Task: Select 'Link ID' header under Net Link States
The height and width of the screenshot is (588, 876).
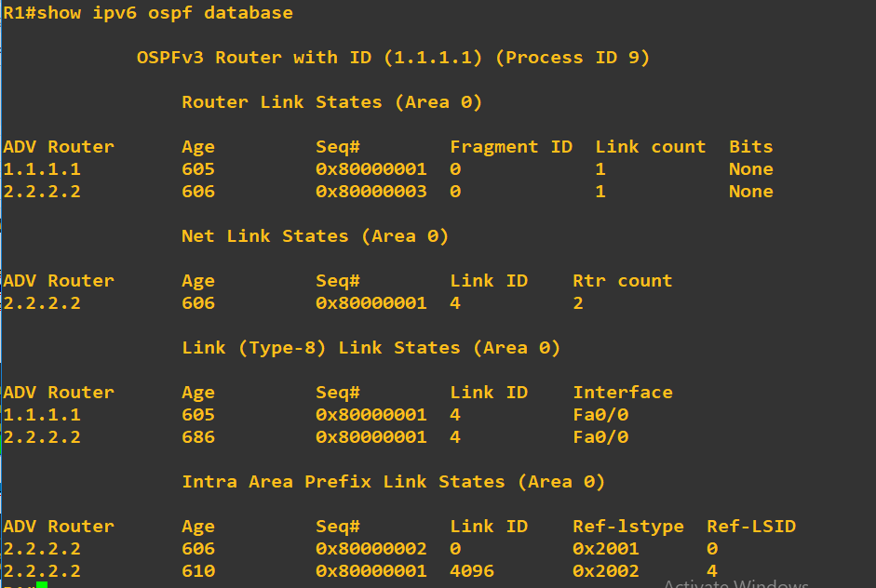Action: pyautogui.click(x=489, y=281)
